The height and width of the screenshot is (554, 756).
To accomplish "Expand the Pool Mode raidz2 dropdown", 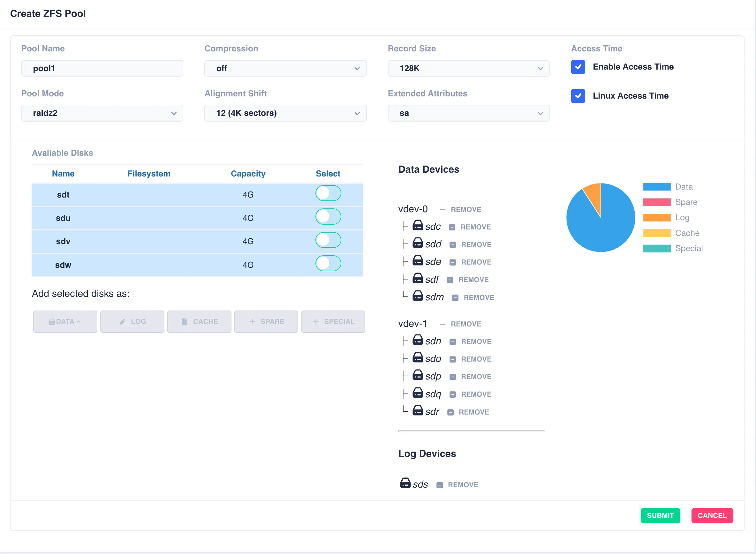I will click(102, 113).
